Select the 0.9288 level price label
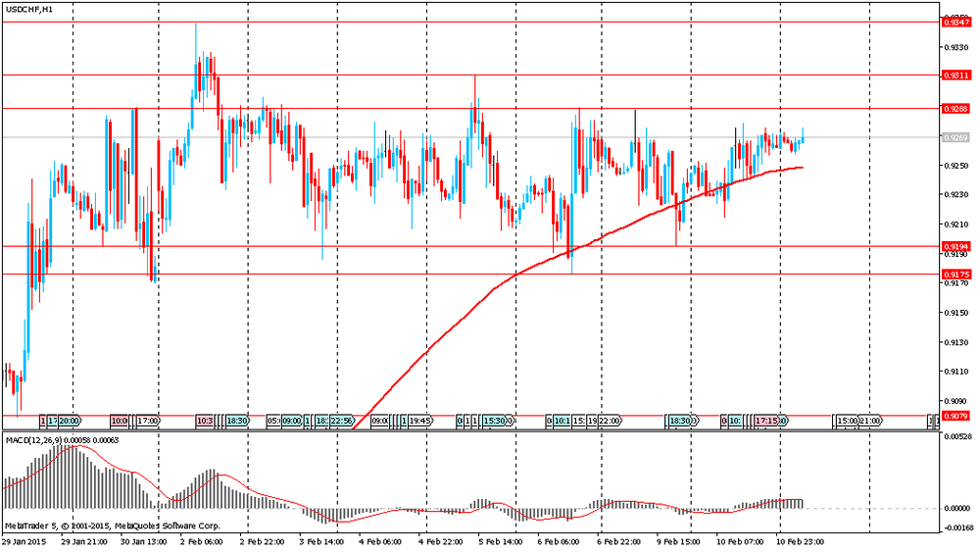This screenshot has width=980, height=552. [x=956, y=109]
